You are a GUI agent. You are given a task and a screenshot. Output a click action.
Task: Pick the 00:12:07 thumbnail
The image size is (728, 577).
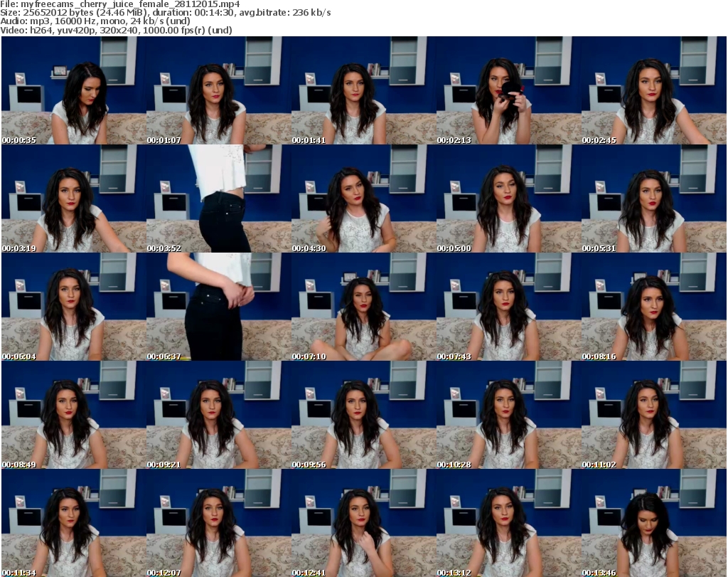coord(219,523)
